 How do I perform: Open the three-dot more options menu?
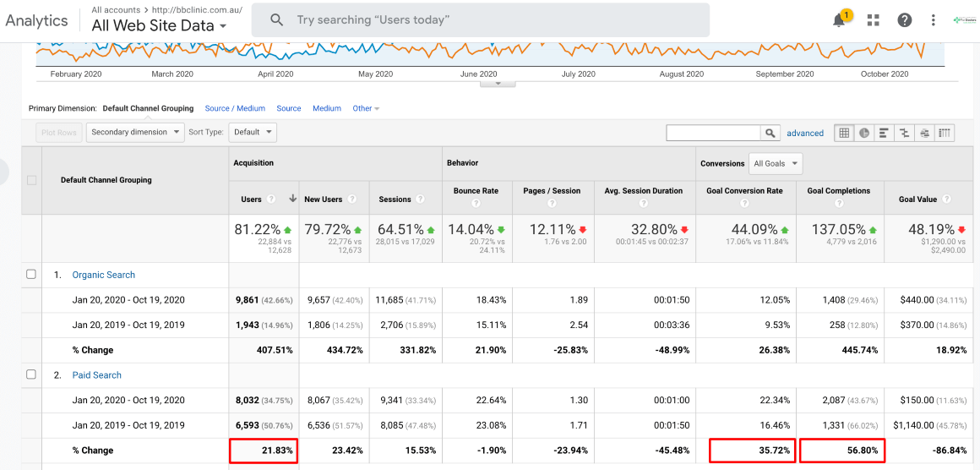pyautogui.click(x=934, y=20)
